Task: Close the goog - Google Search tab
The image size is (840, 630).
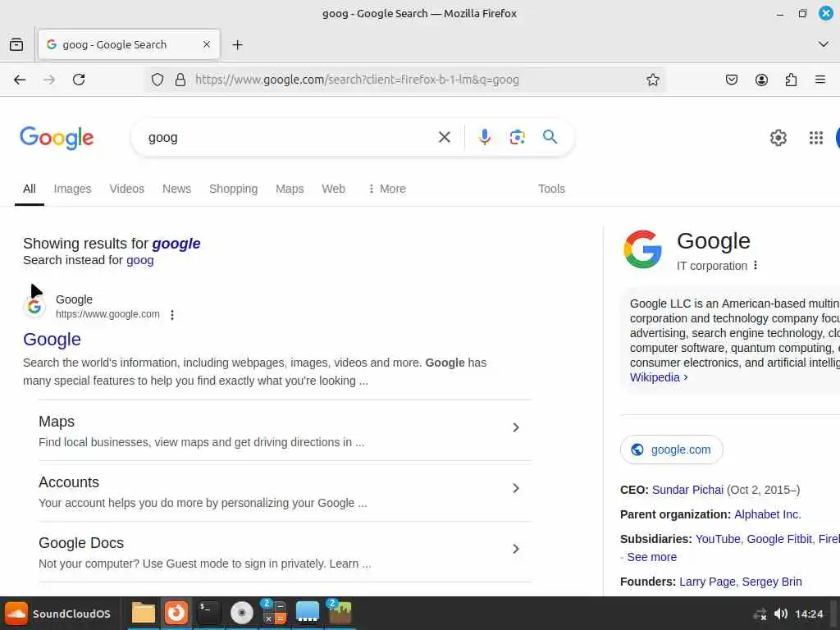Action: coord(207,44)
